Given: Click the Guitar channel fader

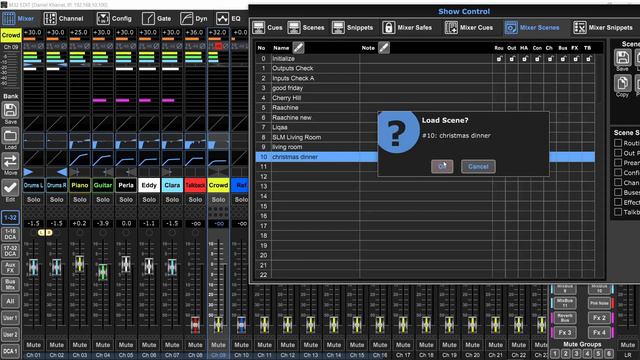Looking at the screenshot, I should 103,272.
